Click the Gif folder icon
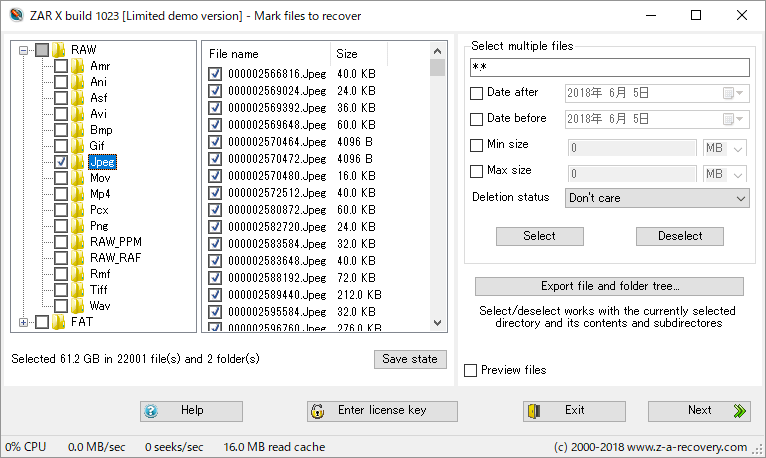The width and height of the screenshot is (766, 458). click(x=77, y=146)
